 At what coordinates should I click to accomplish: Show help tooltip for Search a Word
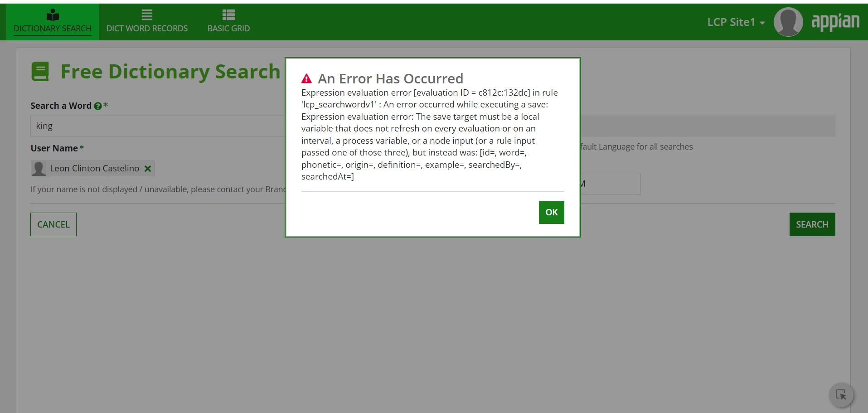coord(98,106)
